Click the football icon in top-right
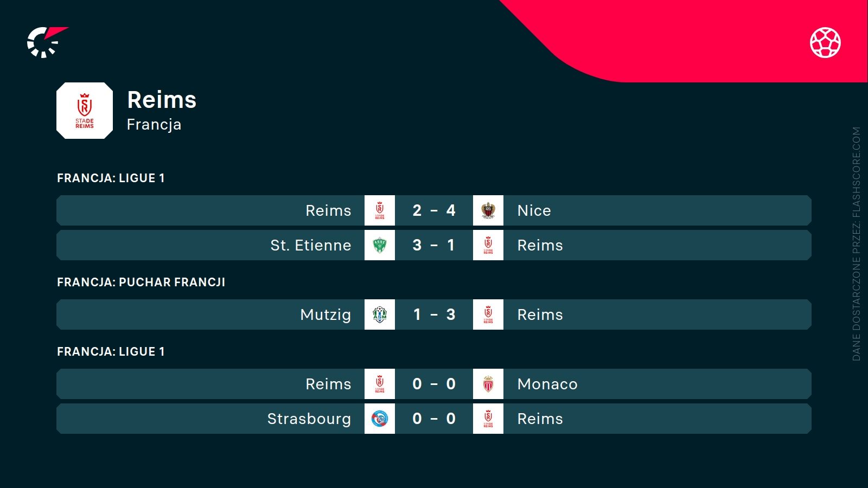868x488 pixels. (x=825, y=42)
